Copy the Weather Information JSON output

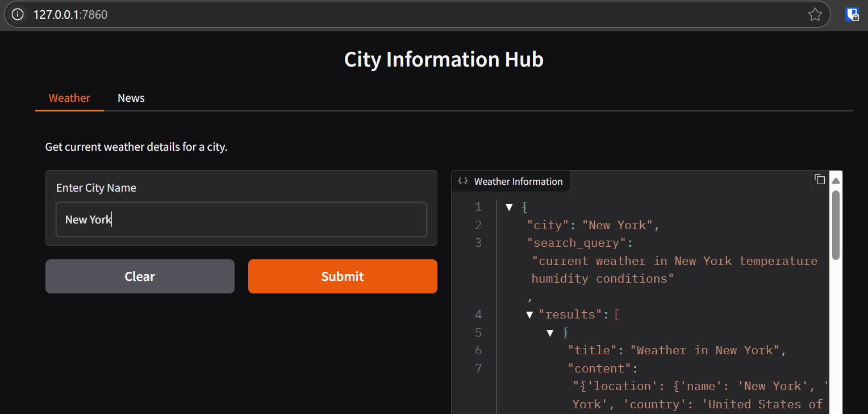[x=820, y=180]
